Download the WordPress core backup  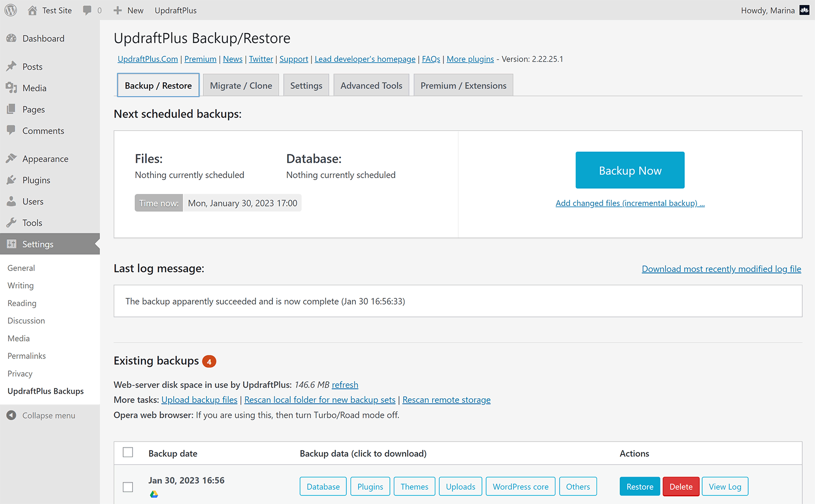click(520, 486)
